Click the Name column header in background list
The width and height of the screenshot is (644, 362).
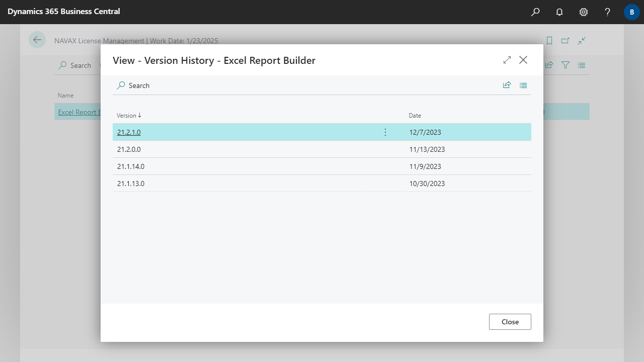65,95
